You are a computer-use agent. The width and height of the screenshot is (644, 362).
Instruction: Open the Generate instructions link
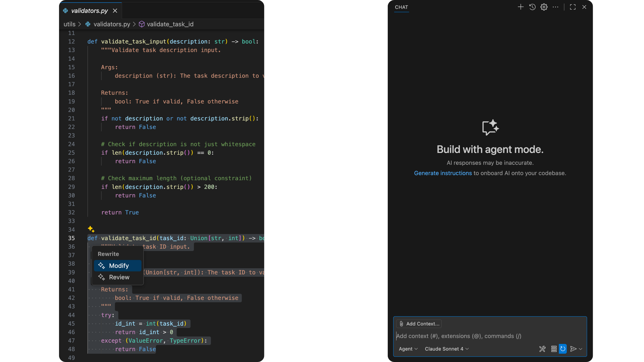tap(443, 173)
